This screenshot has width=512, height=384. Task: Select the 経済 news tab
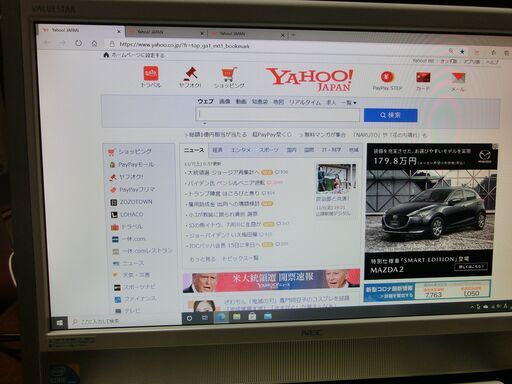tap(217, 150)
